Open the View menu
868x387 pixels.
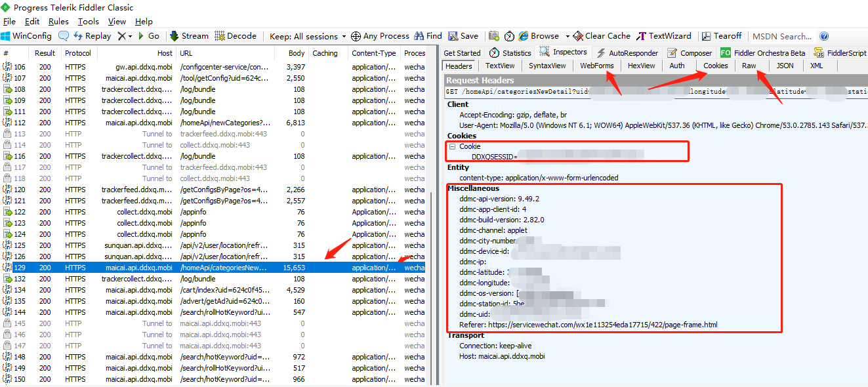tap(117, 22)
